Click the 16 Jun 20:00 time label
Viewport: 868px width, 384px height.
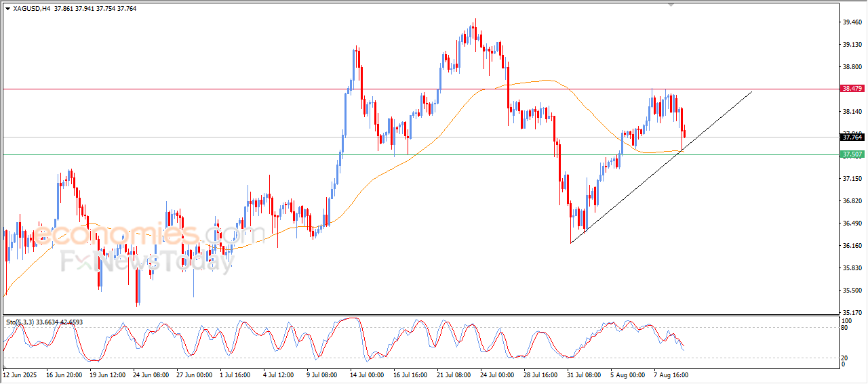click(64, 375)
